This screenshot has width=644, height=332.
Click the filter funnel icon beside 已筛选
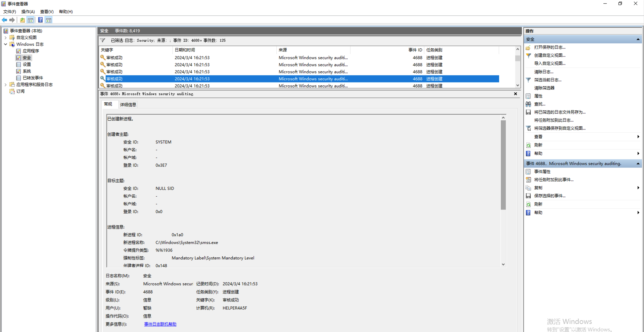(x=102, y=40)
